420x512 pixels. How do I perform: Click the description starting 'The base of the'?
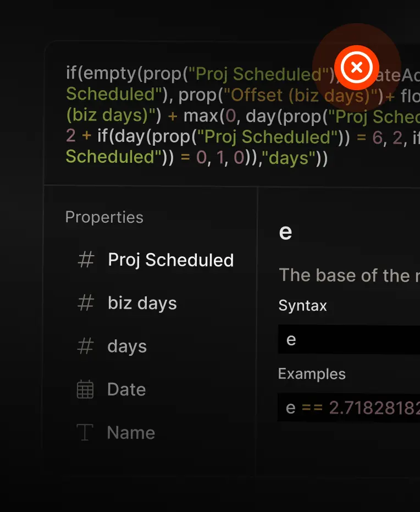tap(349, 275)
